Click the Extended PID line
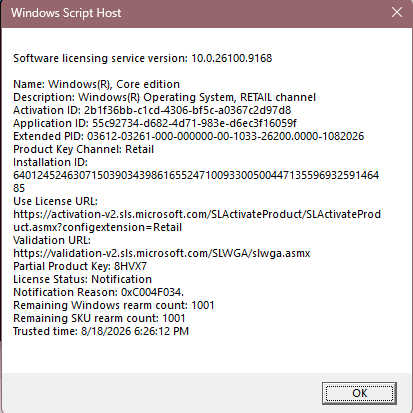Screen dimensions: 413x413 [x=189, y=136]
